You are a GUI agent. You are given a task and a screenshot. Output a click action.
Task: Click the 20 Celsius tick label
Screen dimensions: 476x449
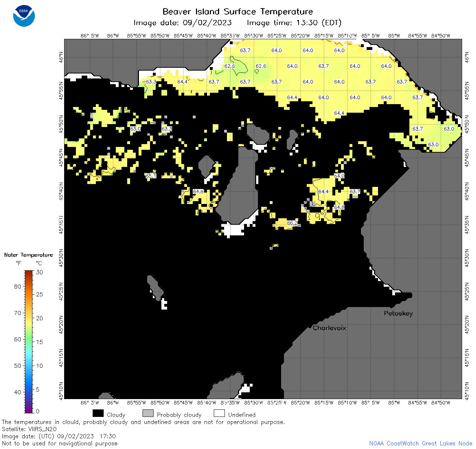[40, 318]
